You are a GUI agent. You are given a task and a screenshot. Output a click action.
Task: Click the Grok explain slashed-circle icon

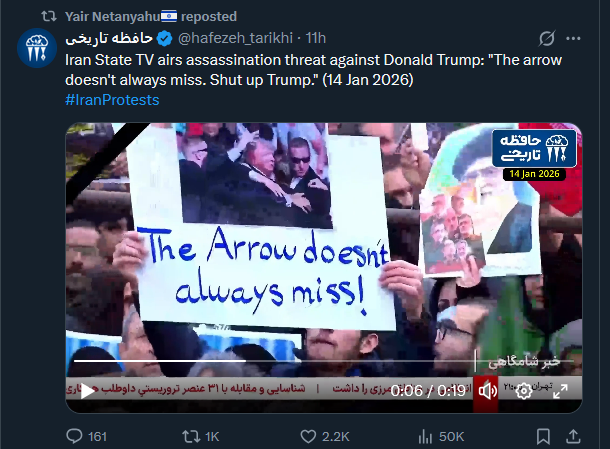(547, 38)
